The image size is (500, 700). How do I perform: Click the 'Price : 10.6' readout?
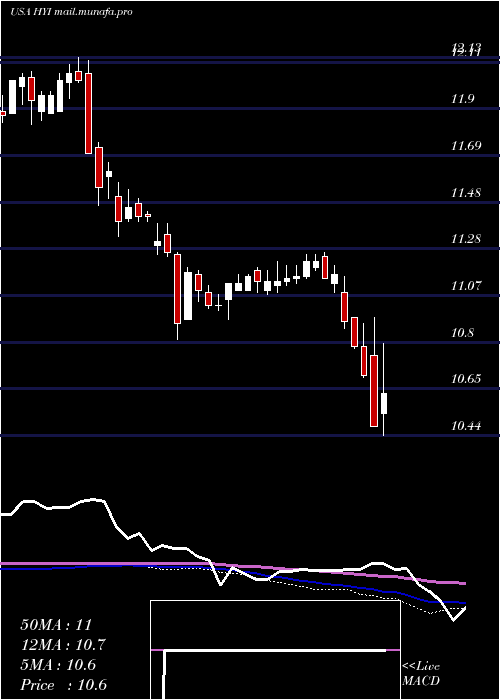(x=63, y=685)
